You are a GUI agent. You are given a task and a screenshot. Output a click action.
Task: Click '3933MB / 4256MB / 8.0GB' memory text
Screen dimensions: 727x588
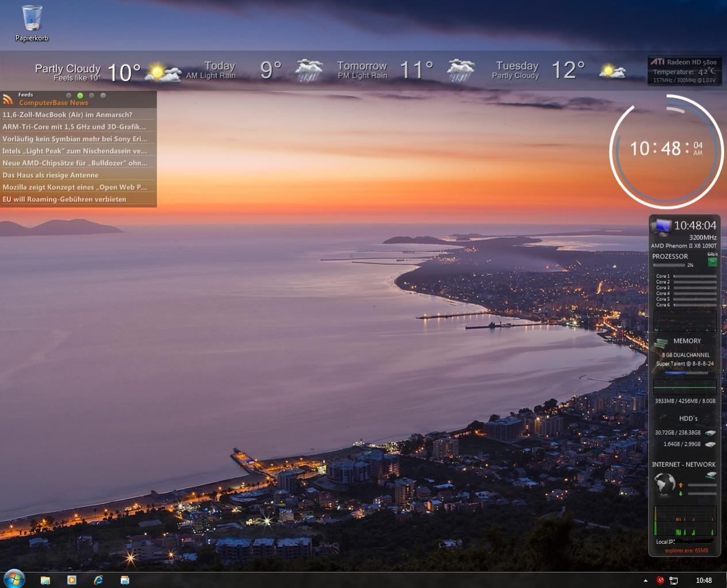tap(685, 401)
